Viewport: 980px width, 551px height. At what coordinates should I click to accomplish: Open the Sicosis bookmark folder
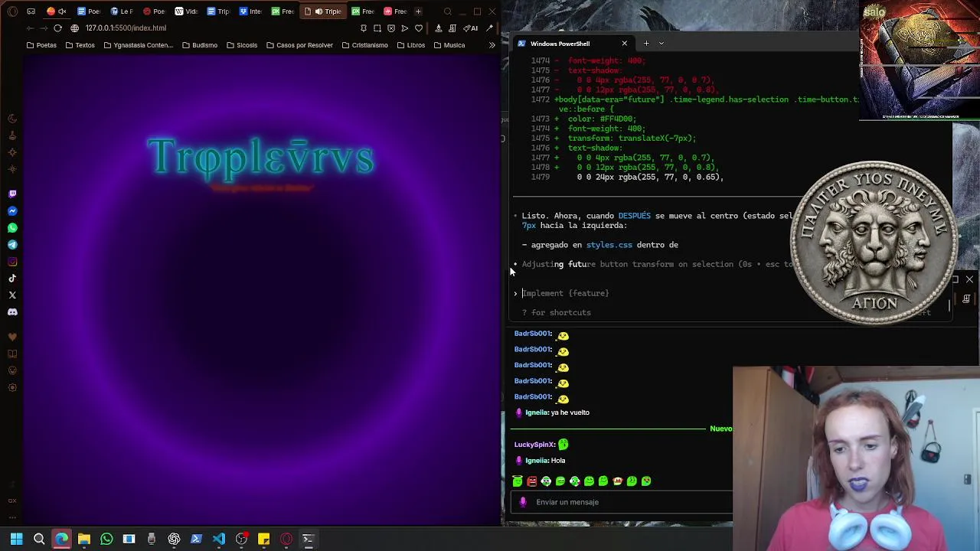242,45
